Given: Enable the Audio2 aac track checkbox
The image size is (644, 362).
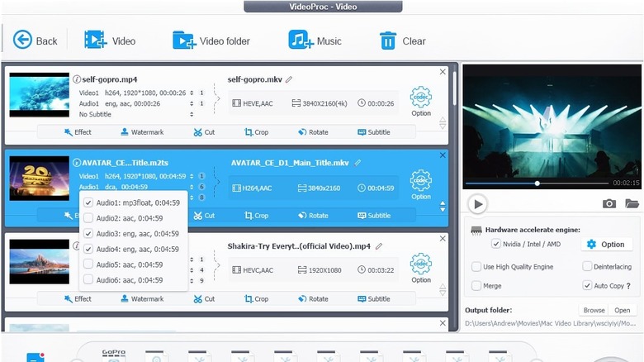Looking at the screenshot, I should point(88,218).
